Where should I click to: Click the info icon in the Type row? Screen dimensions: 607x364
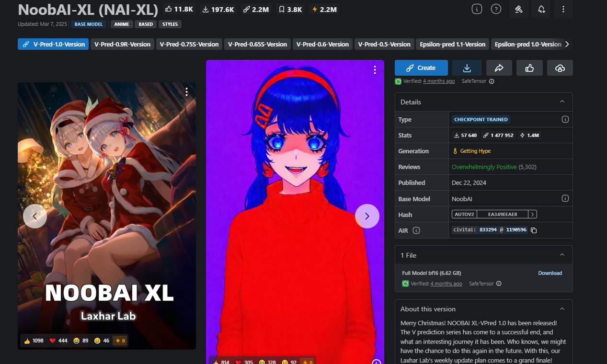coord(565,119)
